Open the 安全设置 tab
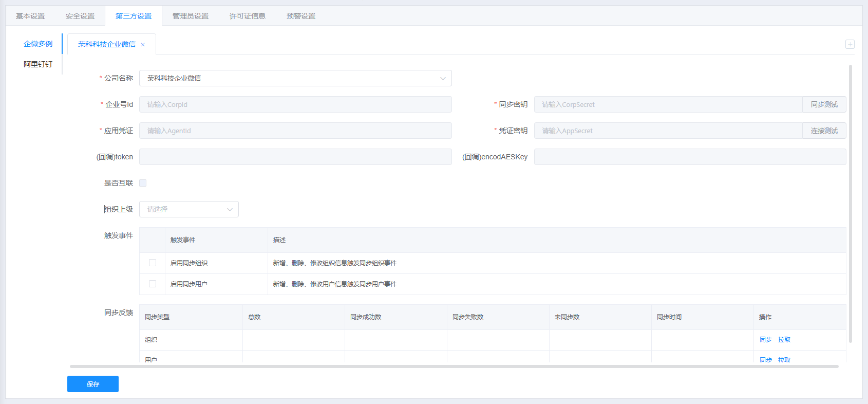The width and height of the screenshot is (868, 404). click(x=80, y=16)
